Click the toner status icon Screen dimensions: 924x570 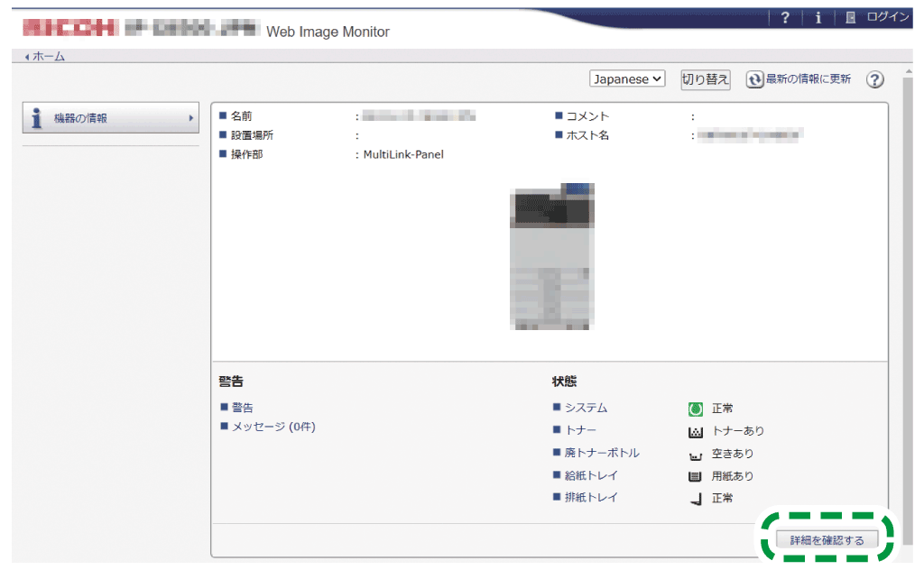[x=694, y=431]
